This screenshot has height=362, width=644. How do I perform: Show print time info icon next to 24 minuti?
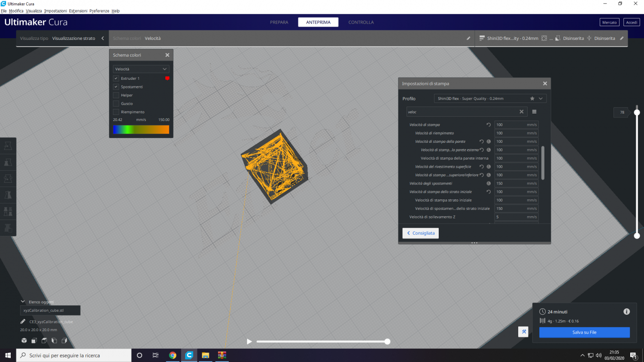(x=626, y=312)
